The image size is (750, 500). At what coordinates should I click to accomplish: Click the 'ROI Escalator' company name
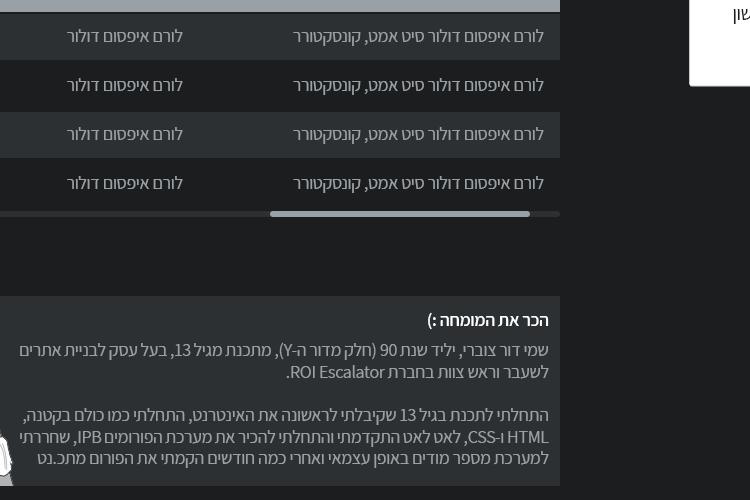337,372
